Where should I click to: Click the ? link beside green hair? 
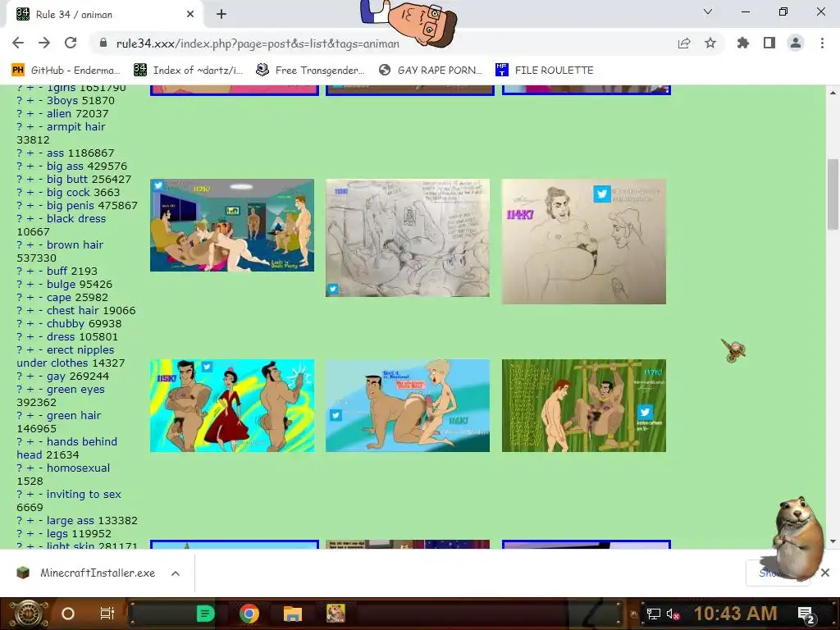pos(20,416)
